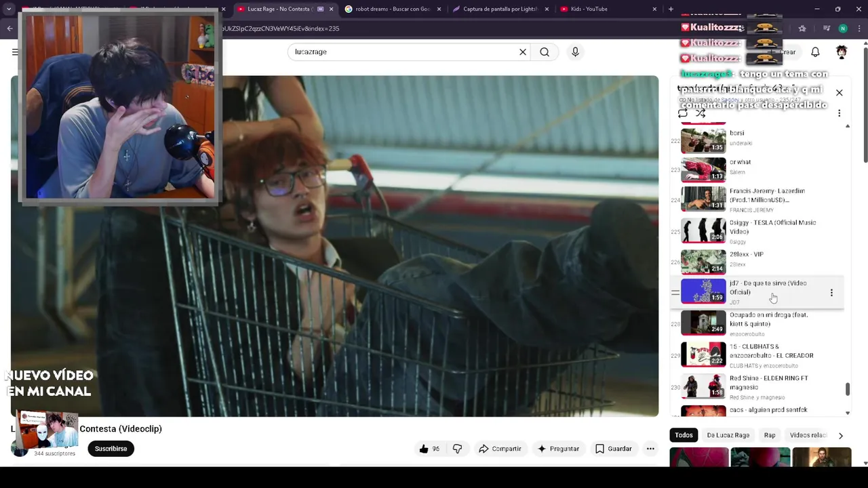This screenshot has width=868, height=488.
Task: Open the YouTube notifications bell
Action: (815, 52)
